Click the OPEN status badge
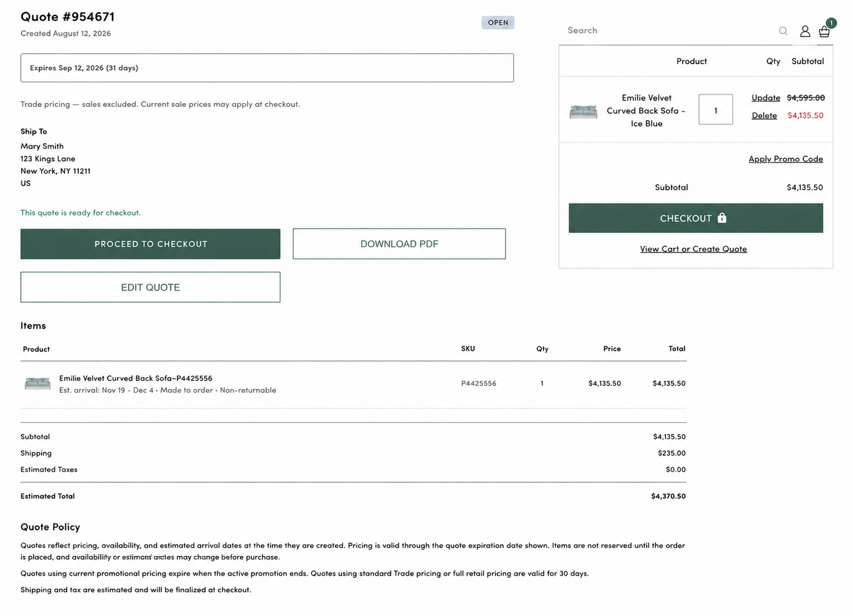The width and height of the screenshot is (853, 616). 498,23
